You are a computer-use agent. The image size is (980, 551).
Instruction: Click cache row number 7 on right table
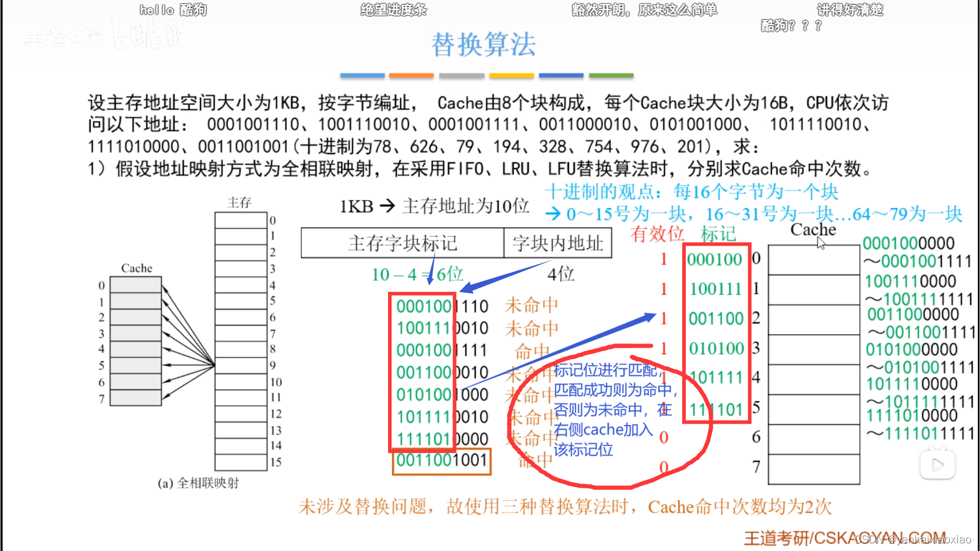[x=756, y=467]
